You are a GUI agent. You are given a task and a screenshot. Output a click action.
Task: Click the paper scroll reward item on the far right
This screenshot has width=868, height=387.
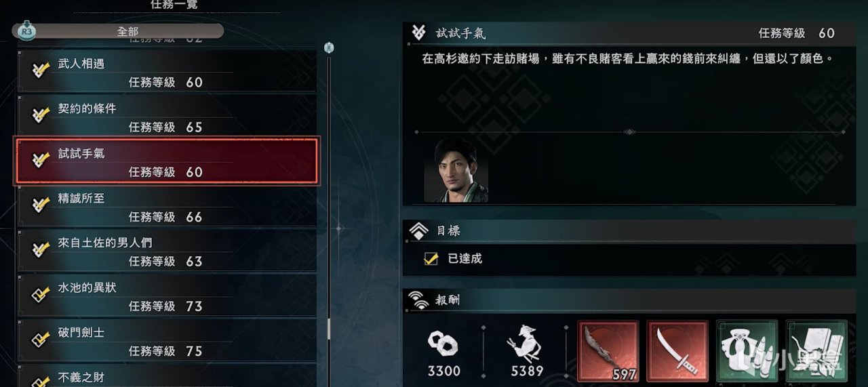pos(816,351)
